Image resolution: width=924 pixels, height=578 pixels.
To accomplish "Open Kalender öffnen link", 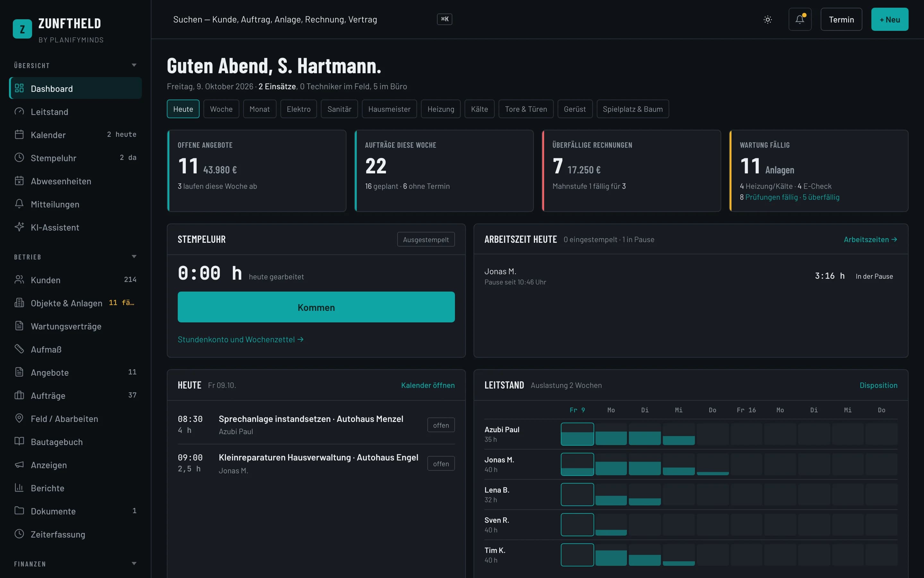I will click(x=428, y=385).
